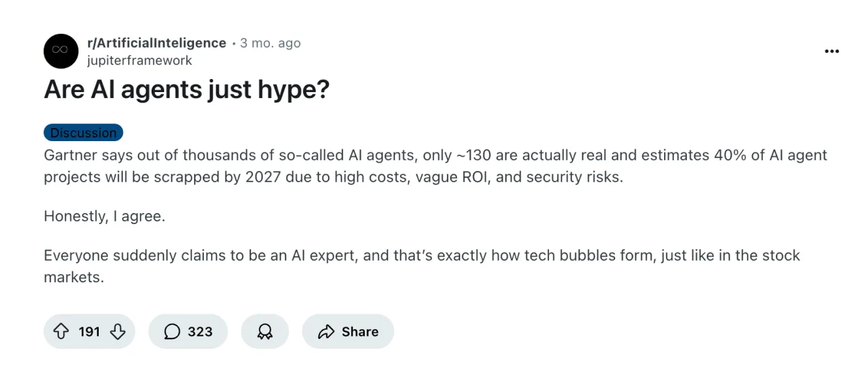The width and height of the screenshot is (868, 375).
Task: Click the 191 vote count
Action: click(x=89, y=332)
